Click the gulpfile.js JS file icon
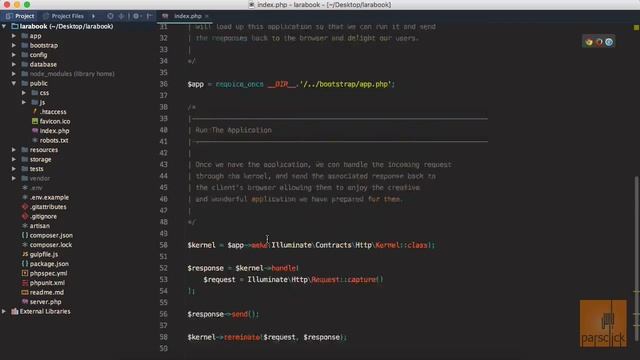This screenshot has height=360, width=640. tap(25, 254)
